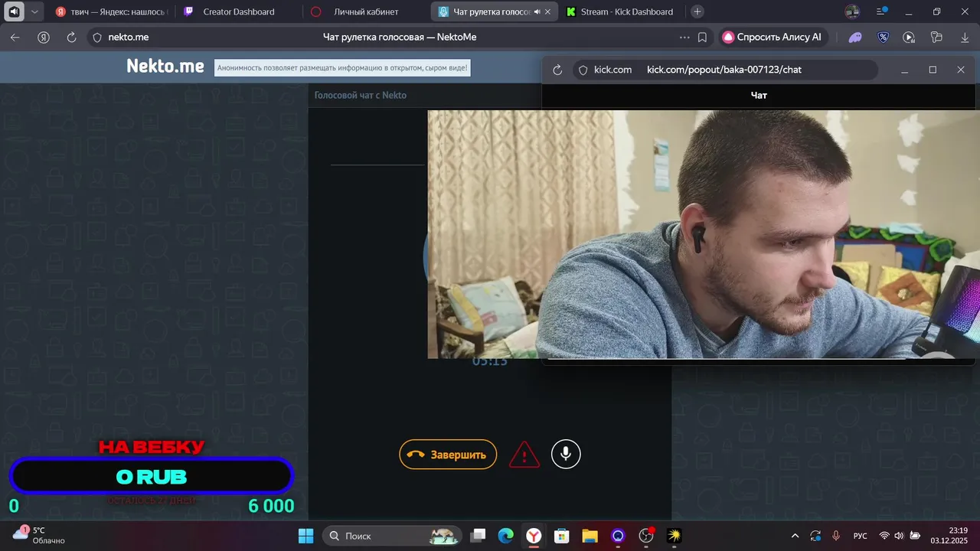980x551 pixels.
Task: Click the 0 RUB donation goal bar
Action: pos(152,477)
